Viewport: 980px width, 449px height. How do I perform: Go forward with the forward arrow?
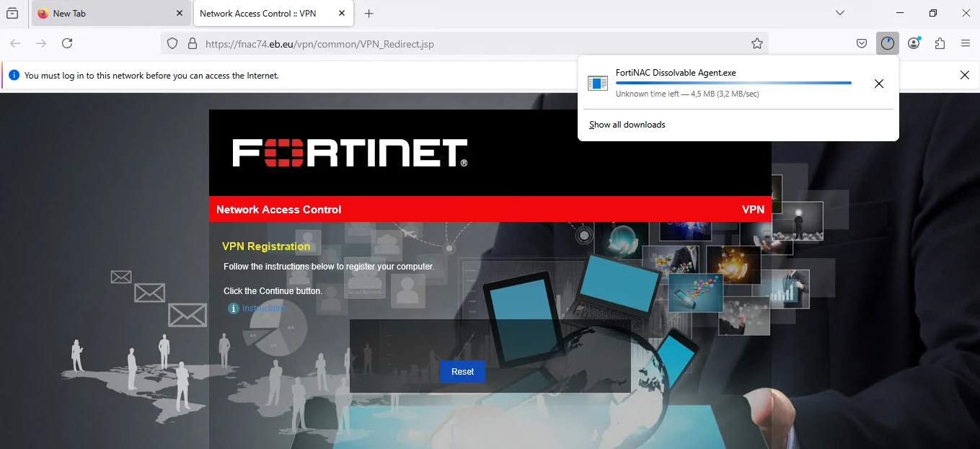tap(41, 43)
